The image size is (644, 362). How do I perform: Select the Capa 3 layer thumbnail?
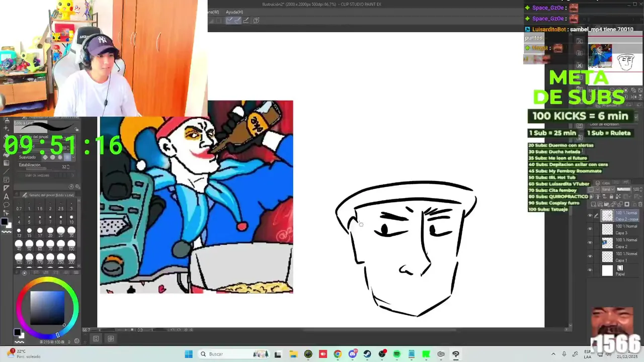click(607, 229)
